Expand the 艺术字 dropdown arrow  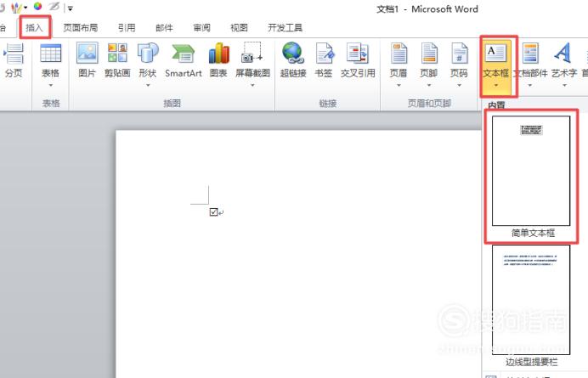[564, 86]
